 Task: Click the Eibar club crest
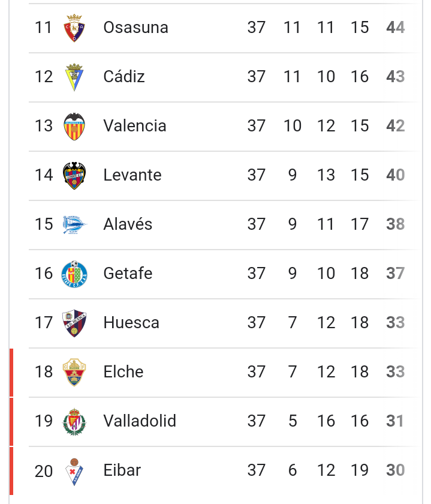[74, 472]
